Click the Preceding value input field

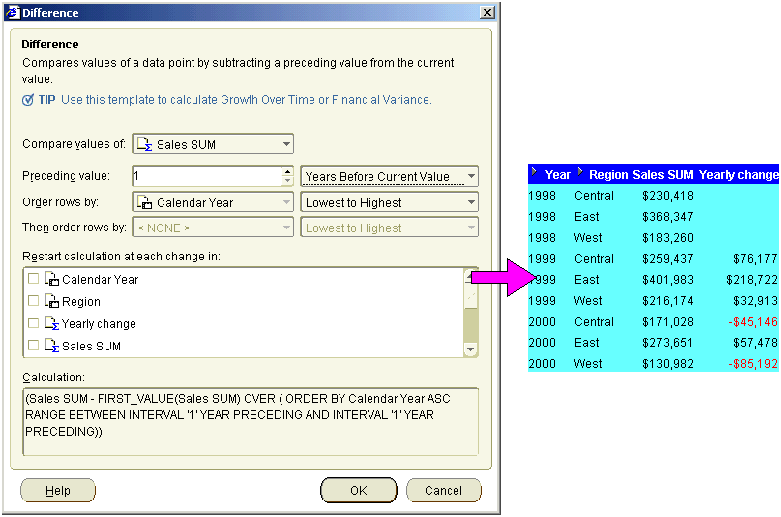point(208,176)
